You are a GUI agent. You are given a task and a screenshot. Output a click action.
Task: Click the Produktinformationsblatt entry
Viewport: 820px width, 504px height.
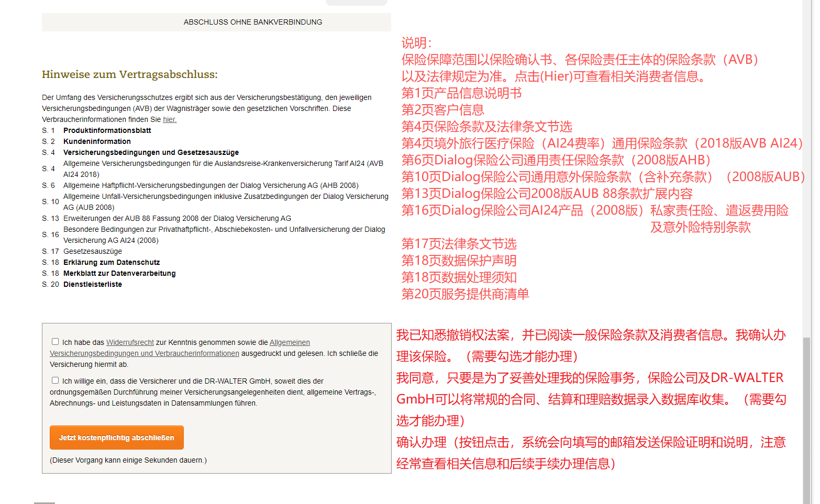[x=107, y=130]
